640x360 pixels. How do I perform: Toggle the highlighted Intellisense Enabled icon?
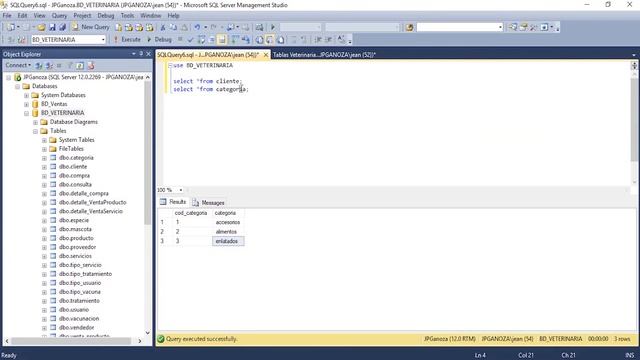click(x=222, y=40)
